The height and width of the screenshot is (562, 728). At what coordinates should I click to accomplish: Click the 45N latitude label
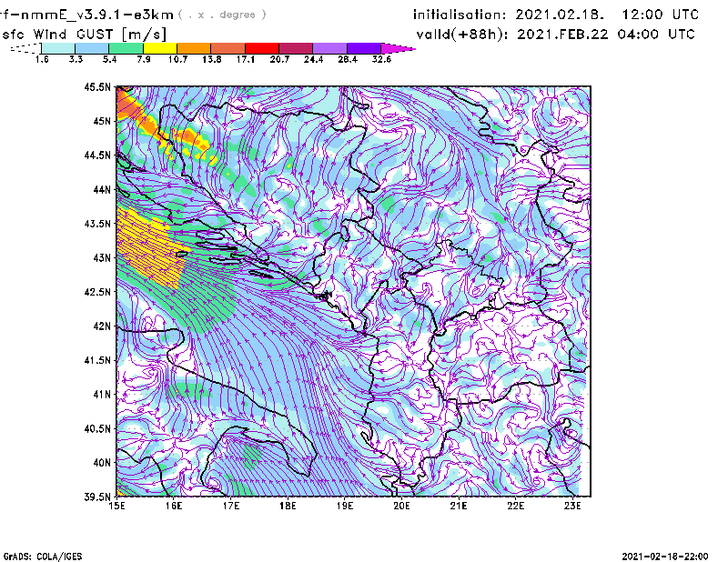(102, 121)
